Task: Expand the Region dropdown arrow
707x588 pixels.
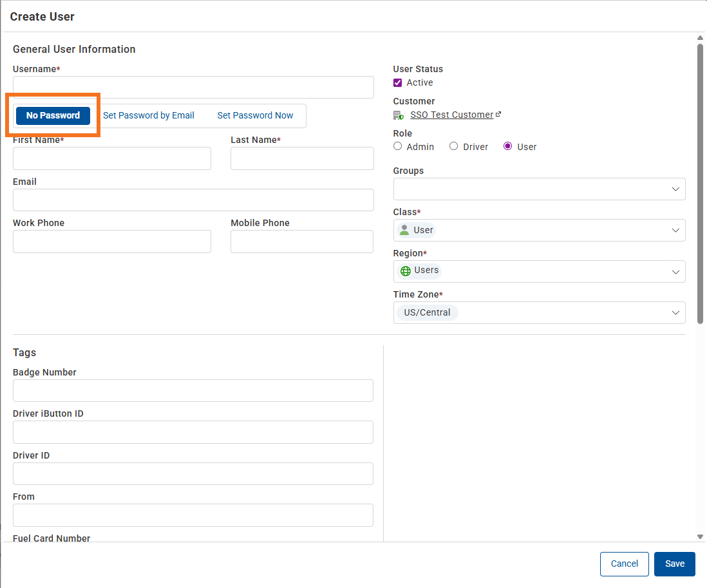Action: pyautogui.click(x=675, y=272)
